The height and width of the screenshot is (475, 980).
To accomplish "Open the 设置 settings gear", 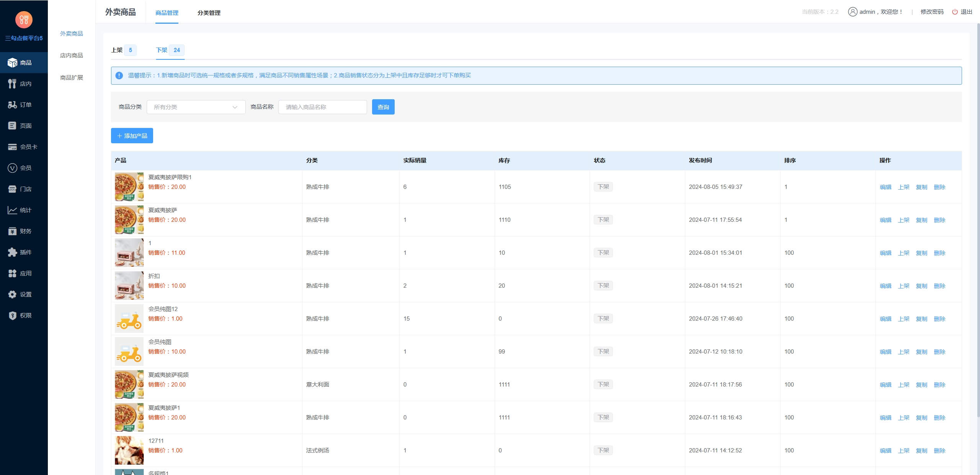I will point(24,294).
